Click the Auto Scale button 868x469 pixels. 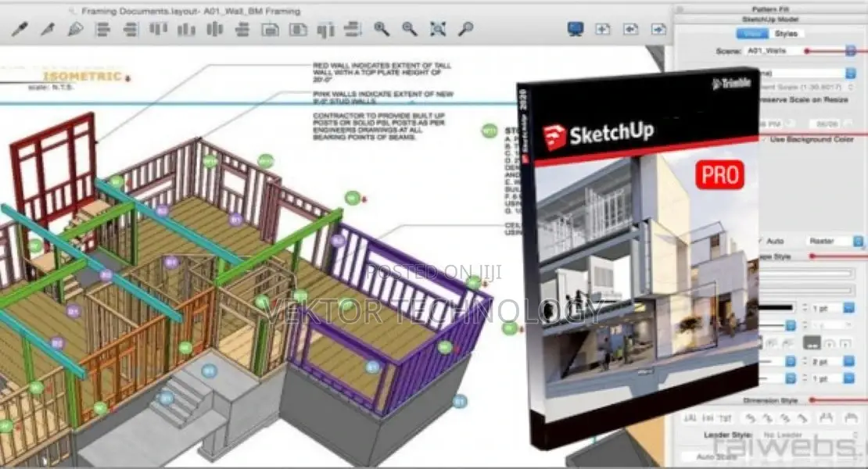click(x=716, y=456)
